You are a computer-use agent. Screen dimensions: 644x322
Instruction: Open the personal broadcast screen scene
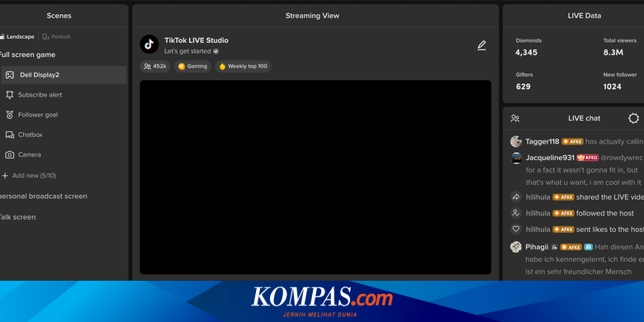tap(43, 197)
